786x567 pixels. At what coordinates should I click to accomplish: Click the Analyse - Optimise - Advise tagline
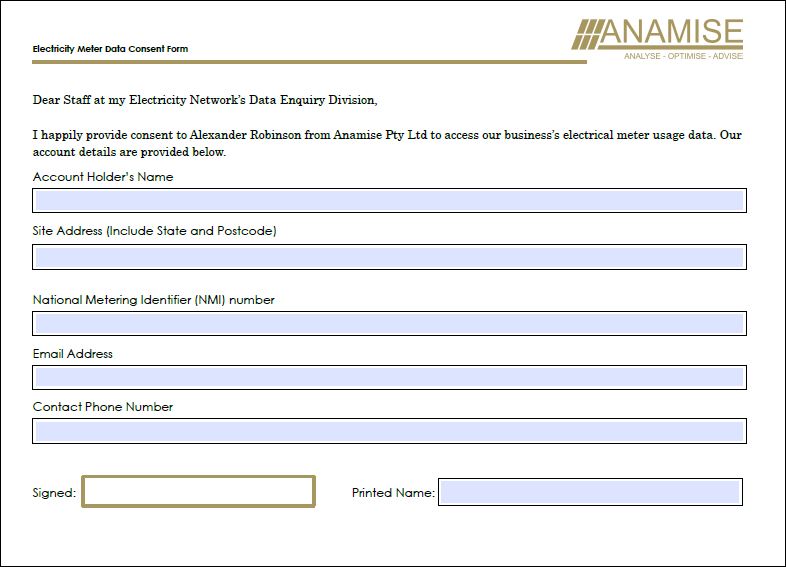683,56
